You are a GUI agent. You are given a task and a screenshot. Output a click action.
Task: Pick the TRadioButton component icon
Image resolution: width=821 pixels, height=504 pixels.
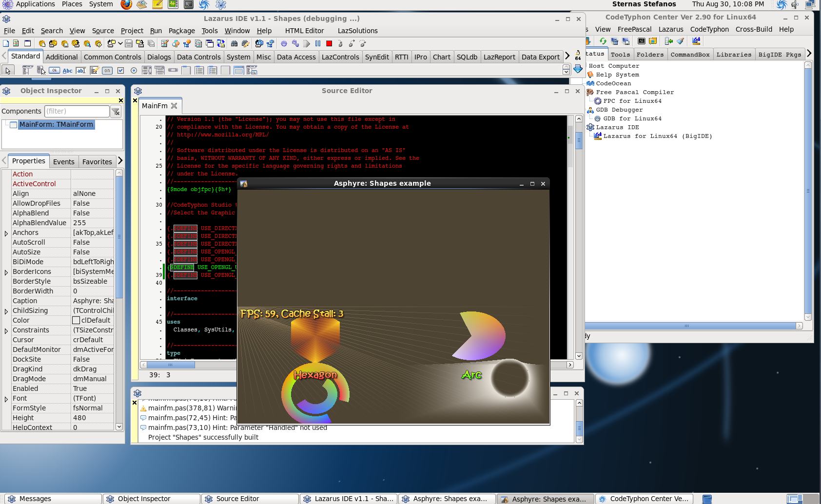[134, 70]
